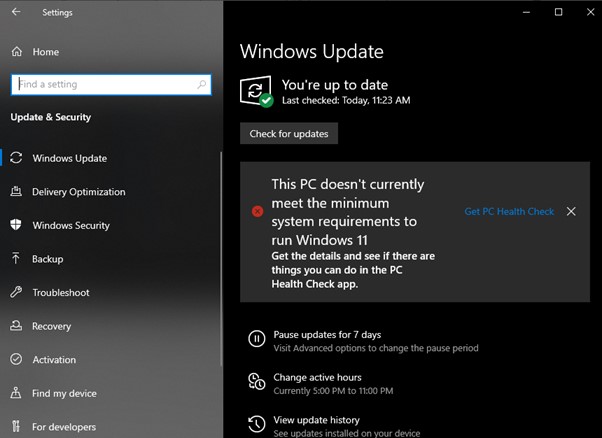The width and height of the screenshot is (602, 438).
Task: Click the update history clock icon
Action: (x=256, y=424)
